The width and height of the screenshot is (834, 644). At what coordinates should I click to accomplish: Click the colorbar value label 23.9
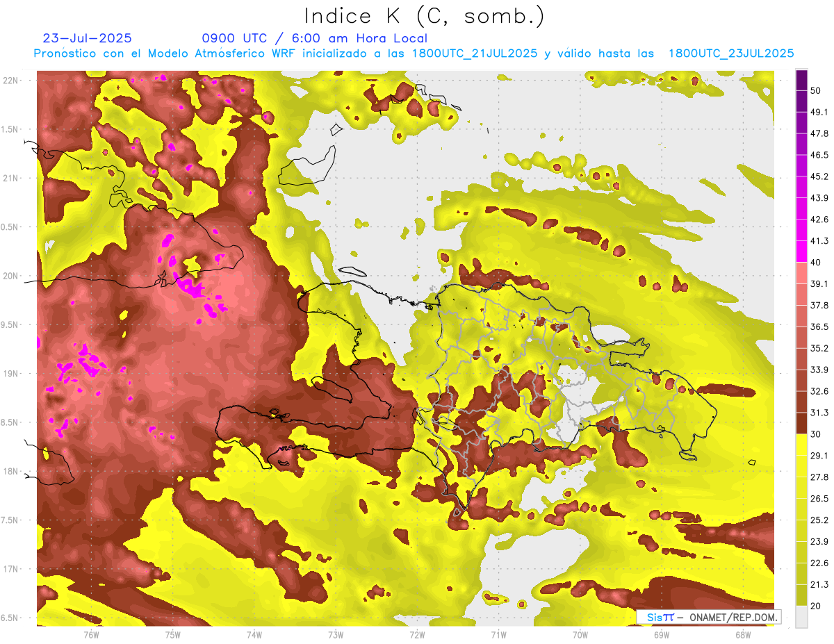click(x=819, y=542)
